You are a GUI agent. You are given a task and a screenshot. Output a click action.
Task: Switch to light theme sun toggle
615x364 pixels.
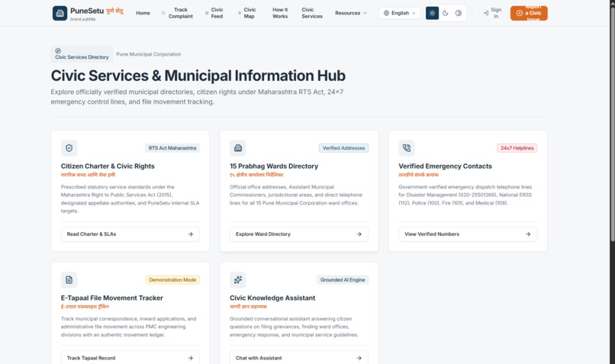(x=432, y=13)
